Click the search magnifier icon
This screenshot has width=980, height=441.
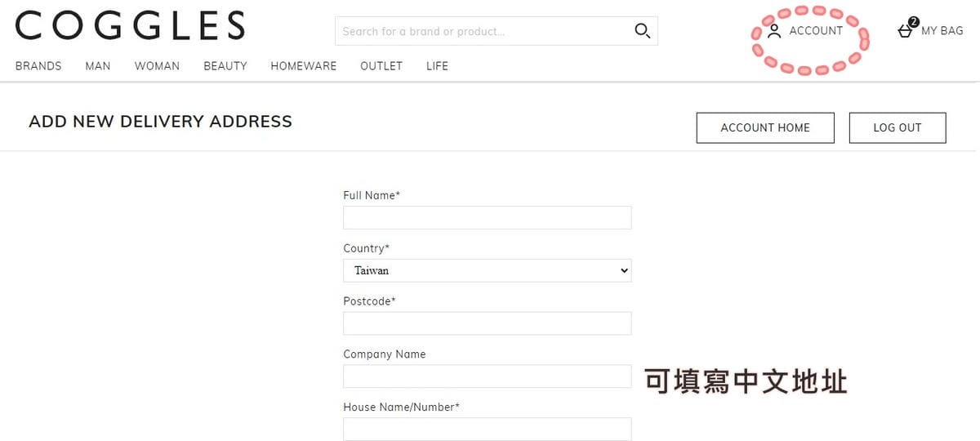point(642,31)
